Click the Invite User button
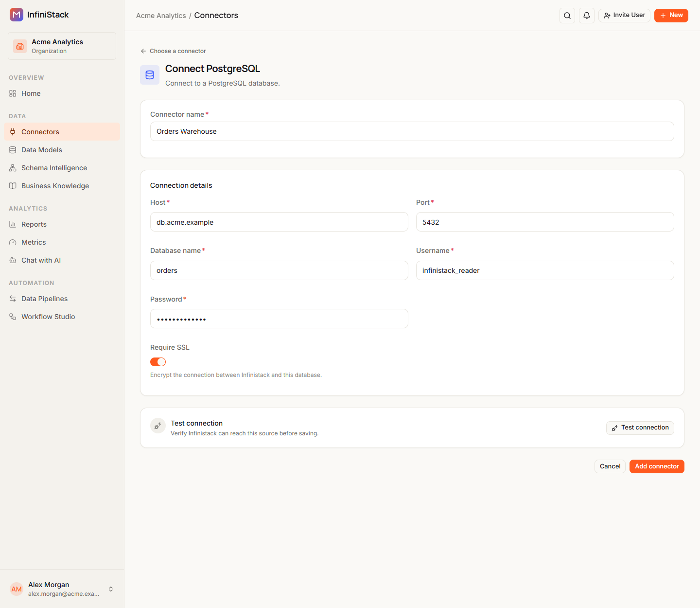The height and width of the screenshot is (608, 700). pos(624,16)
